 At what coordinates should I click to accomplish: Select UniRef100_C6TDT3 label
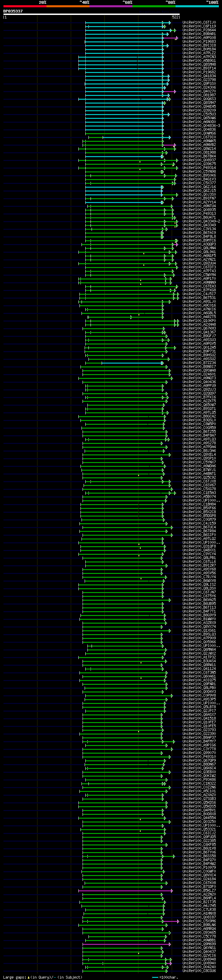click(199, 267)
